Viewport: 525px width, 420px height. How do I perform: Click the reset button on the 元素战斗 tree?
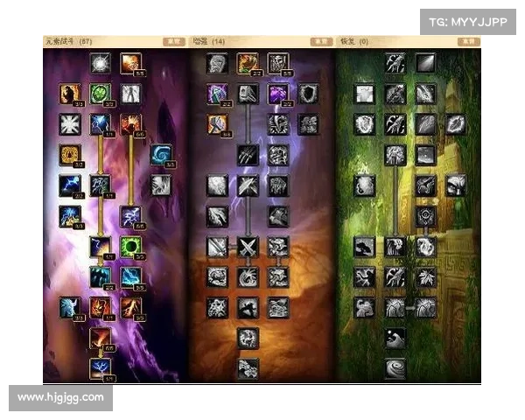coord(174,41)
